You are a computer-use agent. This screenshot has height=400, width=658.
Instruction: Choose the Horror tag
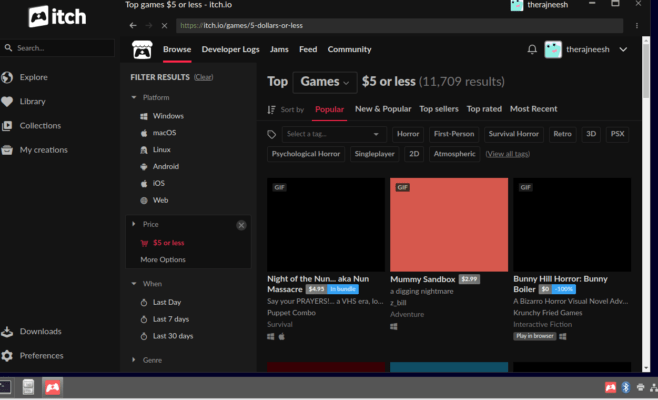pyautogui.click(x=408, y=134)
